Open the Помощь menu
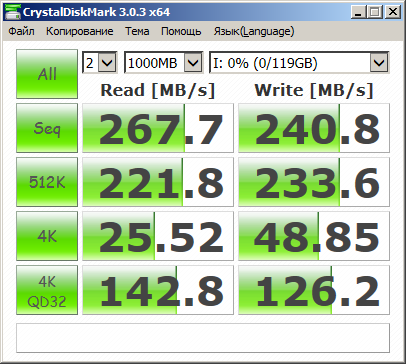The height and width of the screenshot is (364, 406). [181, 31]
